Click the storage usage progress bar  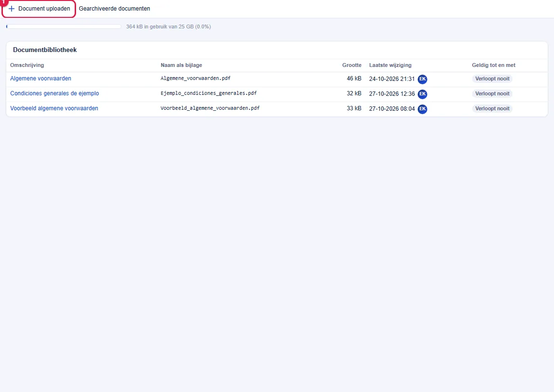click(x=64, y=26)
